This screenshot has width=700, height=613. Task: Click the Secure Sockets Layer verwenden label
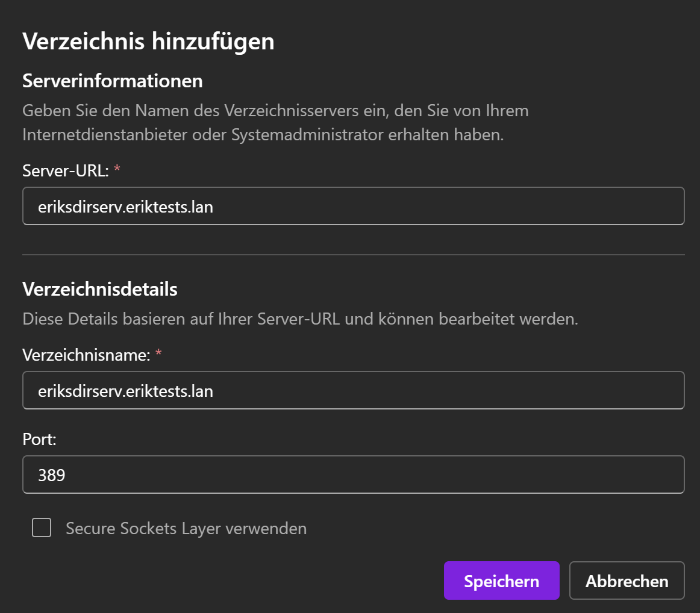tap(186, 528)
